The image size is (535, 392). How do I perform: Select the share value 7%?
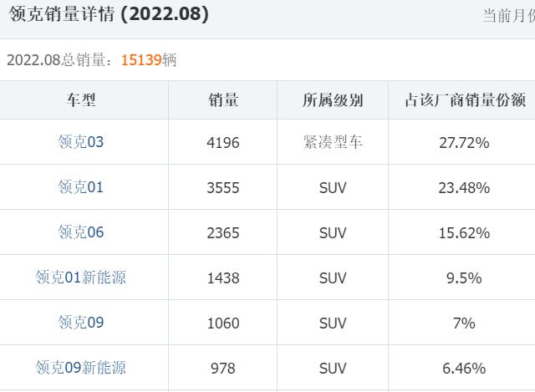465,323
